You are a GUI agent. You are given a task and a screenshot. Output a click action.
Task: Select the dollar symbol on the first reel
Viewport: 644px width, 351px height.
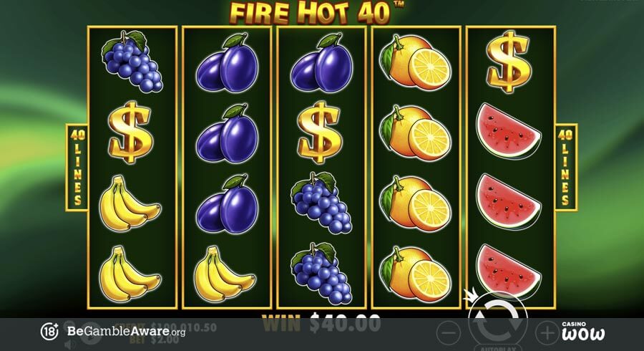pyautogui.click(x=131, y=133)
